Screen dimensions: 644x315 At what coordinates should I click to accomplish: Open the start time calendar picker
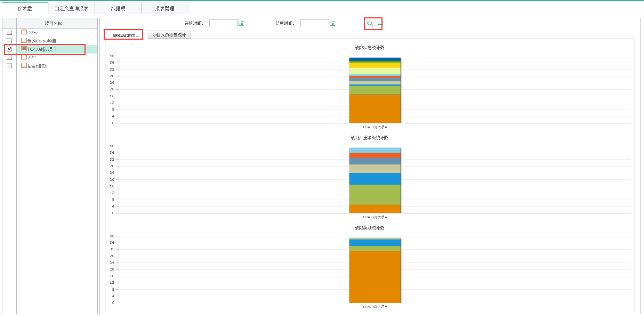(x=241, y=23)
